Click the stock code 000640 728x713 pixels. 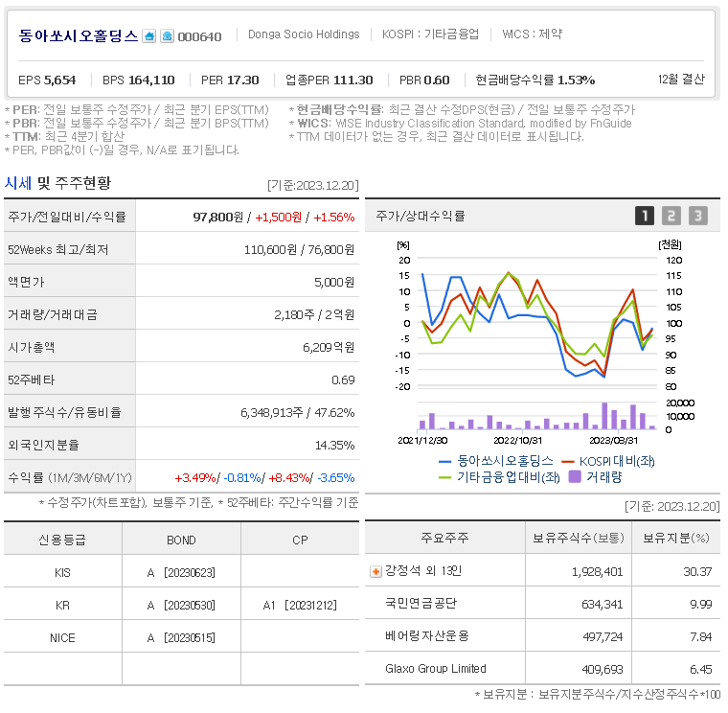[199, 36]
